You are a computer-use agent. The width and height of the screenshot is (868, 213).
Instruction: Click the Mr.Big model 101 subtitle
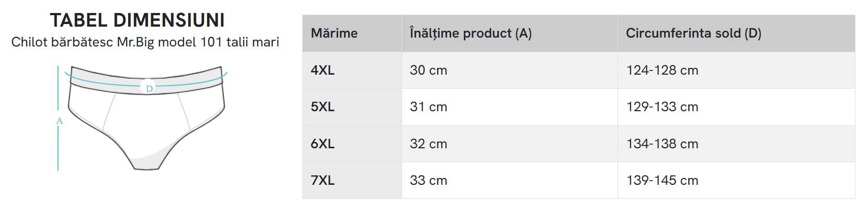(x=145, y=42)
